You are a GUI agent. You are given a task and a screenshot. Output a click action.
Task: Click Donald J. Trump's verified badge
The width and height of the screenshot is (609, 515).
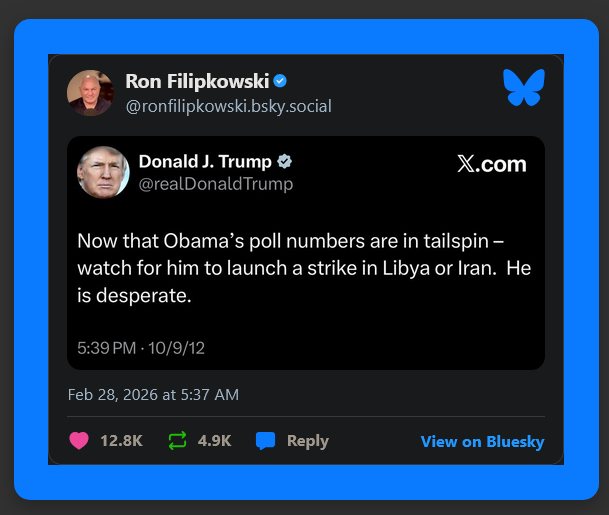[x=285, y=162]
